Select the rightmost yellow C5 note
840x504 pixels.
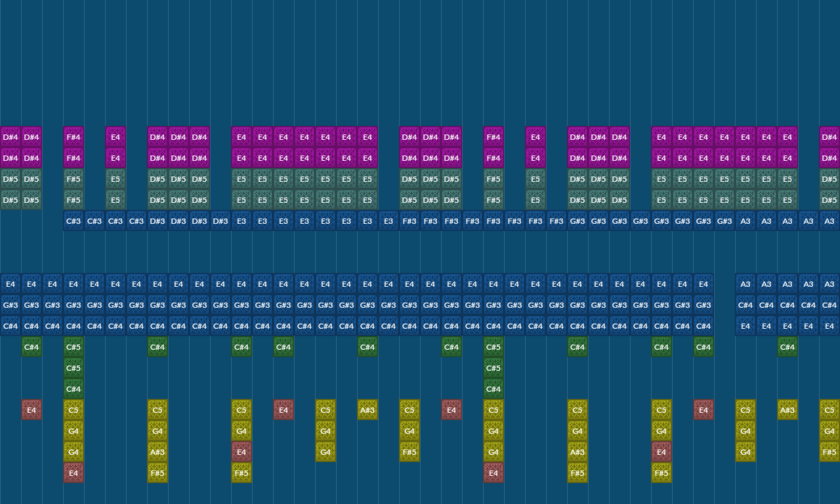(x=829, y=410)
